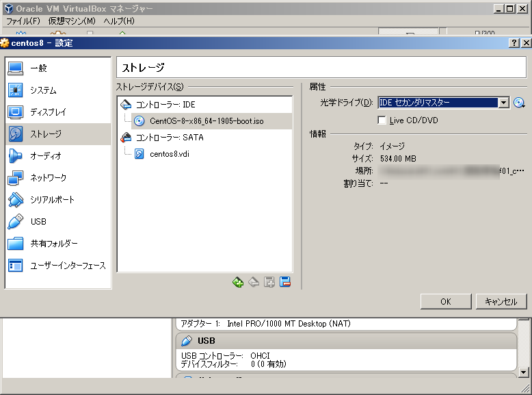Select the コントローラー: IDE controller row

[204, 105]
